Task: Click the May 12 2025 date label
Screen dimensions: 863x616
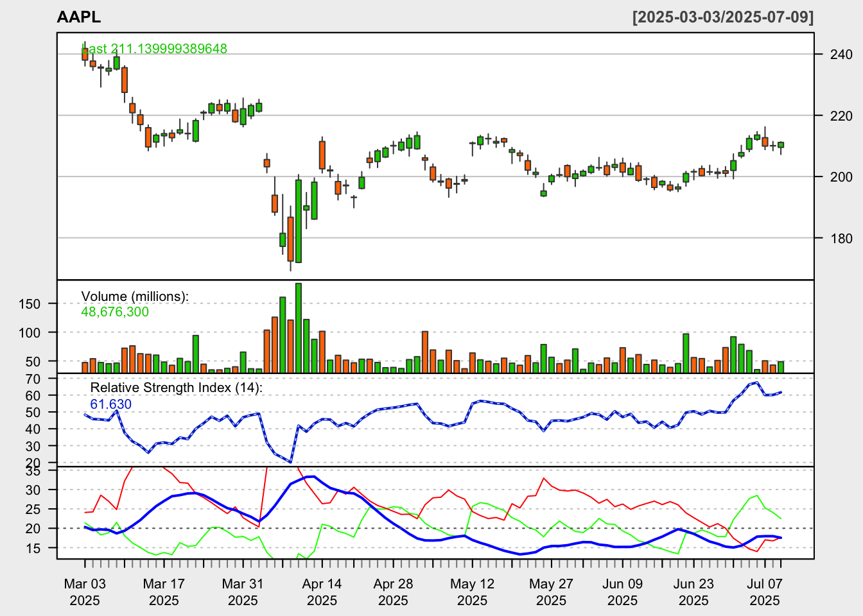Action: point(472,592)
